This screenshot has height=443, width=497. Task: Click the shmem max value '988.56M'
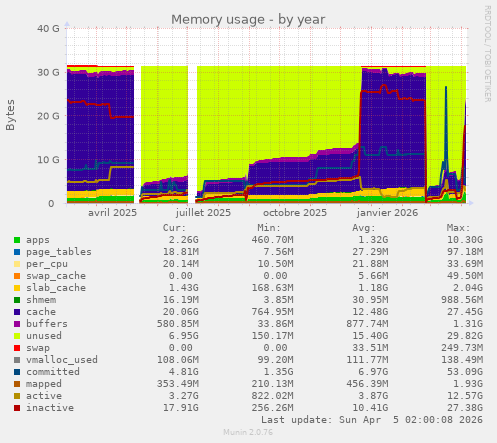click(462, 300)
